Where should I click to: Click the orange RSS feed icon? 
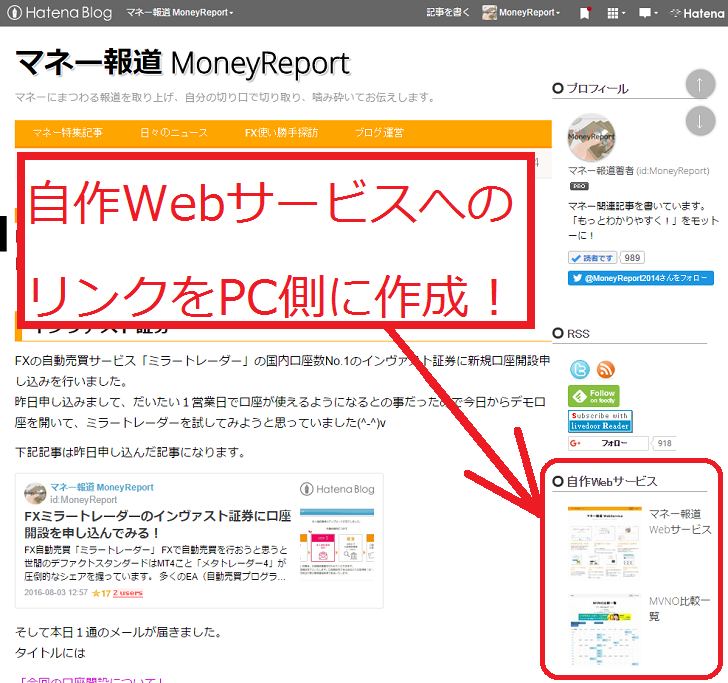point(605,370)
